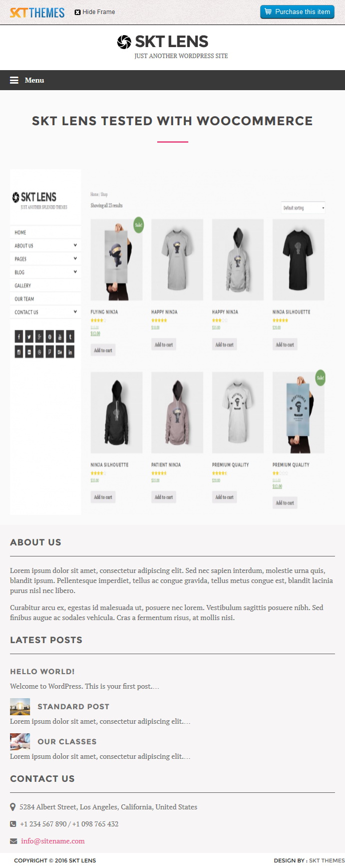345x868 pixels.
Task: Select the Our Team sidebar menu item
Action: [25, 299]
